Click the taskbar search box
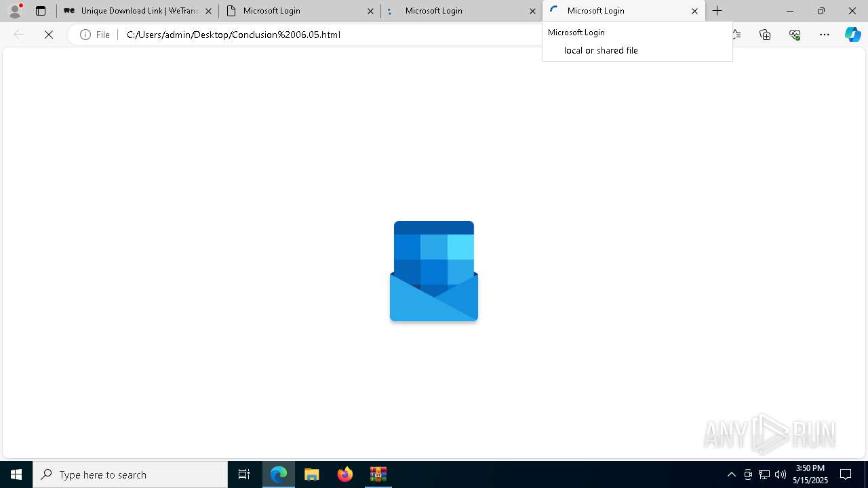Viewport: 868px width, 488px height. pos(130,474)
